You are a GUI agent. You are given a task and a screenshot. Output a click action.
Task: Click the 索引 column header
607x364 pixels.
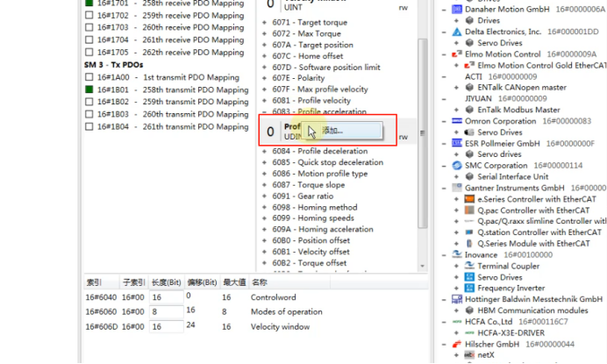point(102,282)
